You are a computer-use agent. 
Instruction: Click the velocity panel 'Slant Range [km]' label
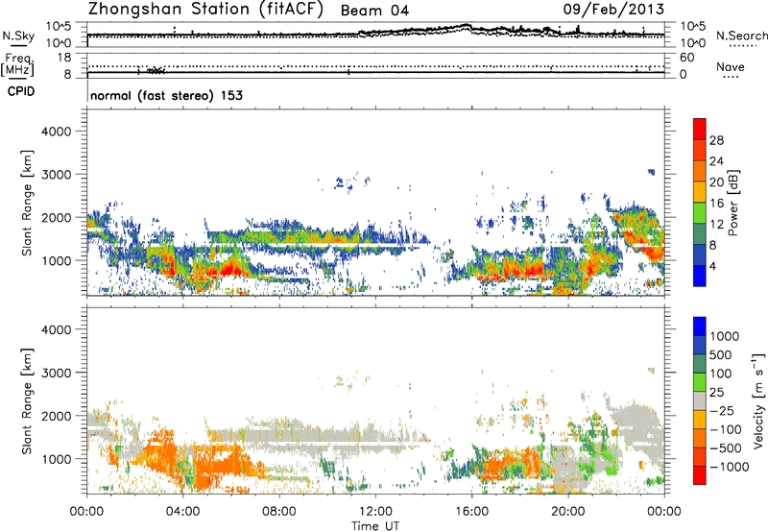27,401
